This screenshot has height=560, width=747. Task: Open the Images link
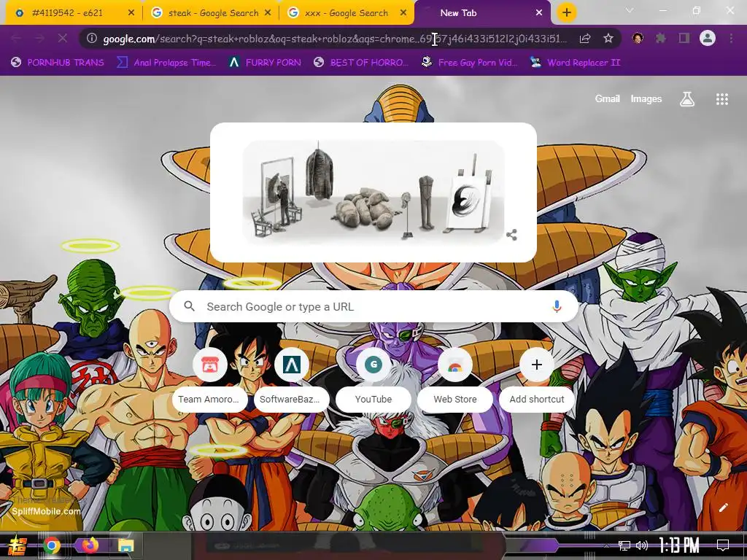coord(646,98)
